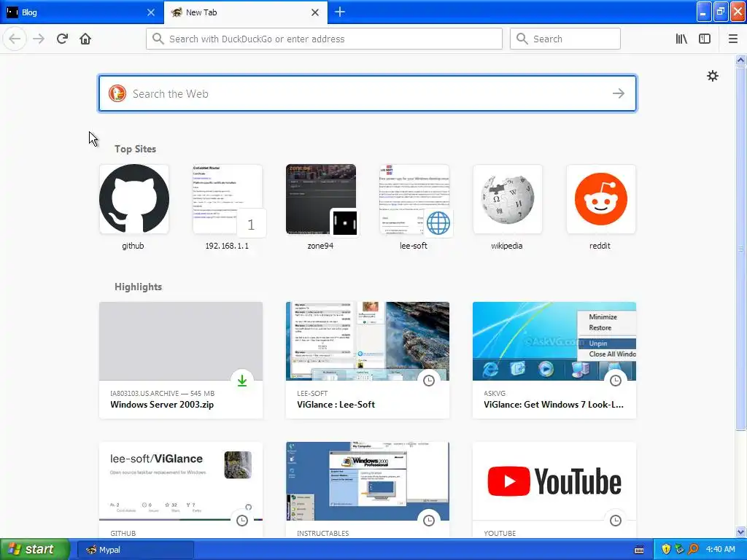
Task: Open the hamburger application menu
Action: [733, 39]
